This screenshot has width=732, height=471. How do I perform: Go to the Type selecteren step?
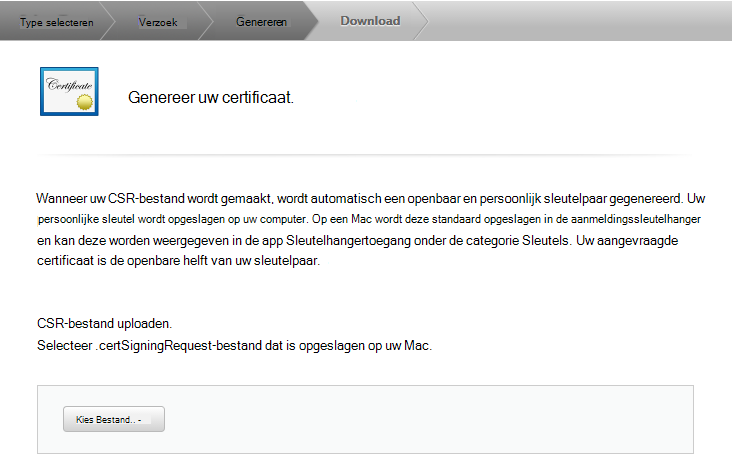[56, 22]
